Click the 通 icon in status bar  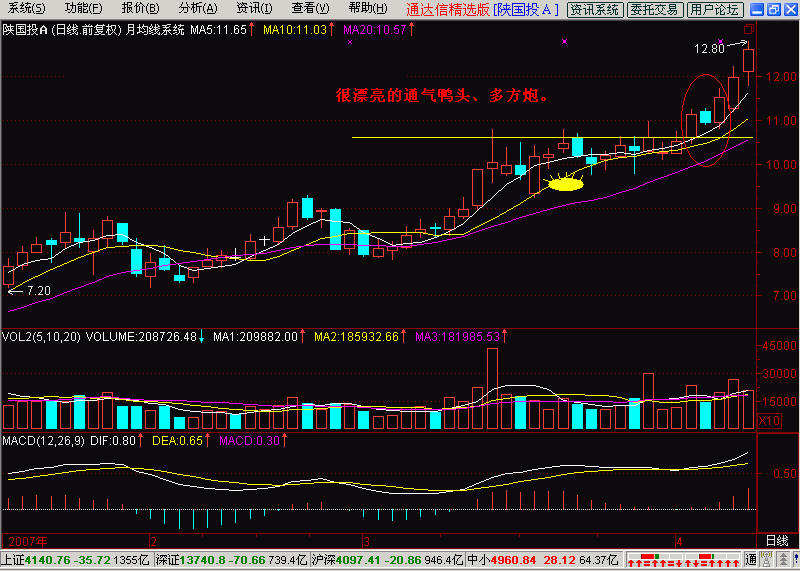click(x=753, y=559)
